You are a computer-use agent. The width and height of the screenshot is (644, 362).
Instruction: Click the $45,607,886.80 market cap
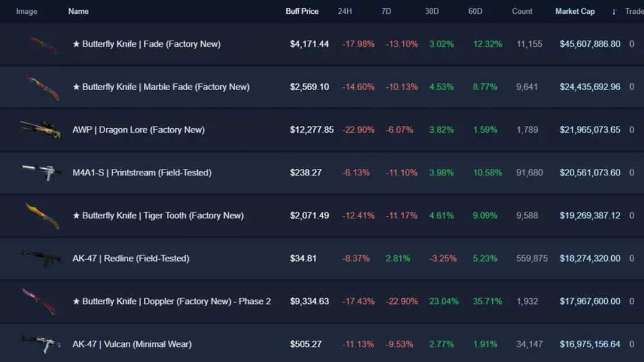[590, 44]
